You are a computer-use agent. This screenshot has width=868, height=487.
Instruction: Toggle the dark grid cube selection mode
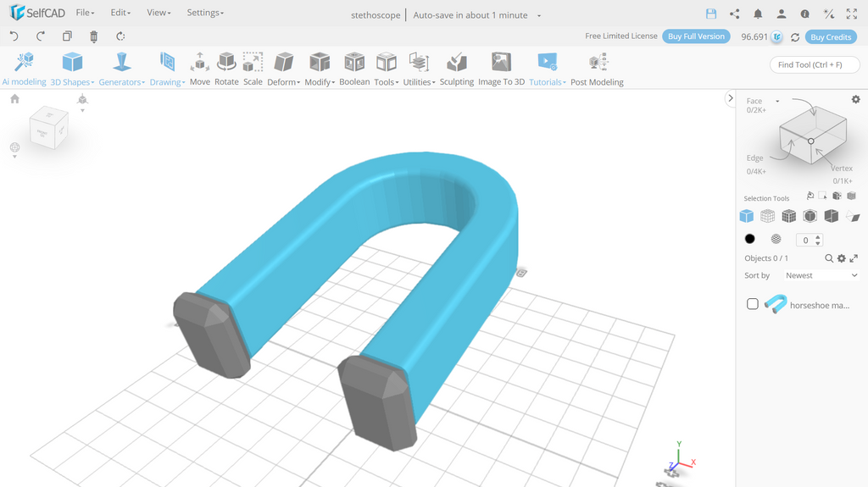[789, 216]
